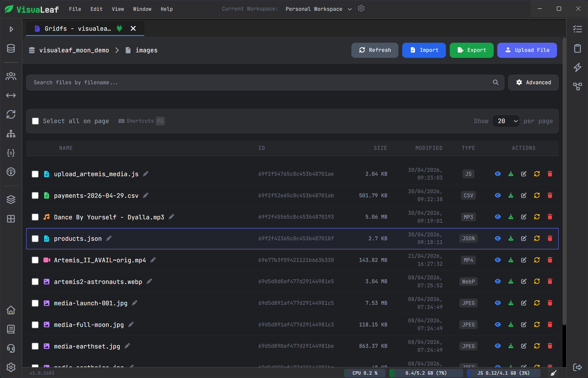Image resolution: width=588 pixels, height=378 pixels.
Task: Rename Artemis_II_AVAIL~orig.mp4 with pencil icon
Action: point(153,260)
